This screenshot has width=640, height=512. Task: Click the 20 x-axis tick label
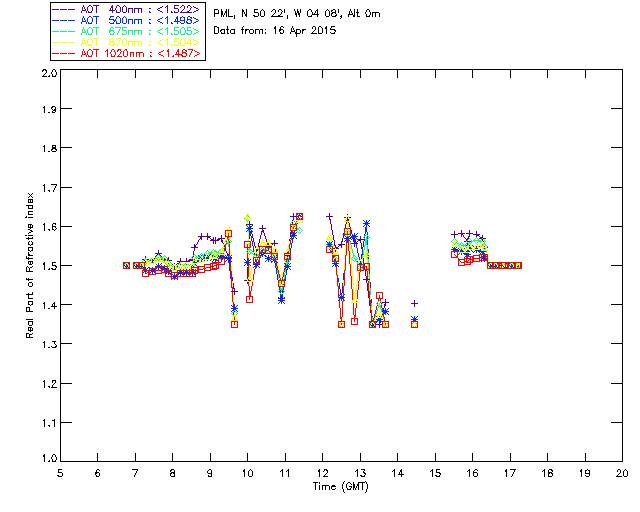pyautogui.click(x=622, y=473)
